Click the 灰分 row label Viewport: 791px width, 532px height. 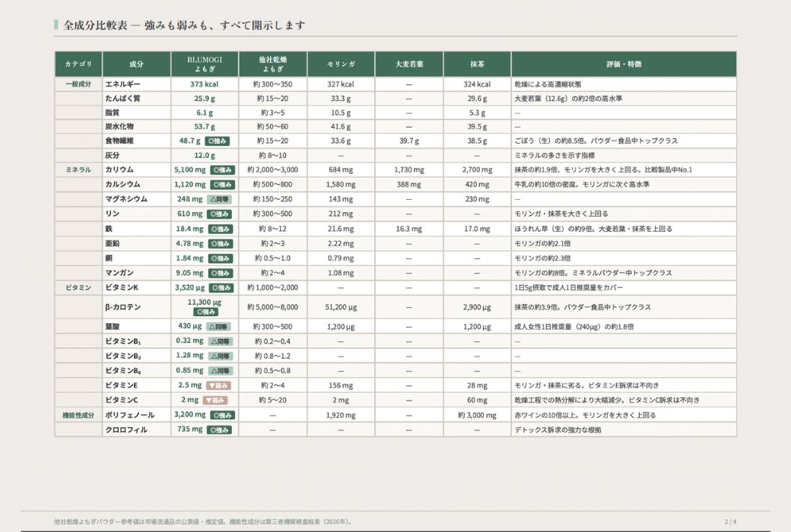[x=112, y=155]
